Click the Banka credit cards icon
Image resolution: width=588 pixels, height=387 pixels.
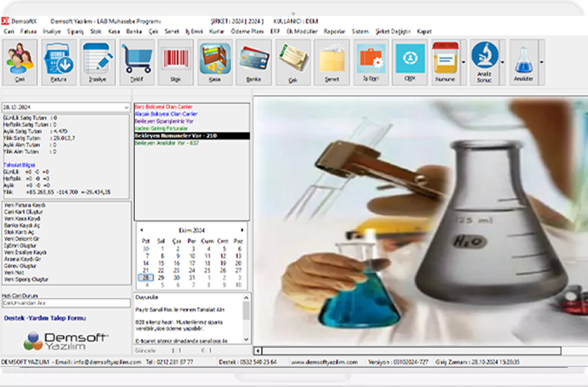click(x=253, y=62)
